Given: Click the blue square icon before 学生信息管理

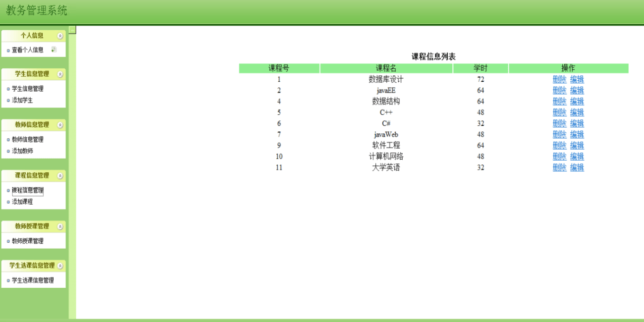Looking at the screenshot, I should [7, 89].
